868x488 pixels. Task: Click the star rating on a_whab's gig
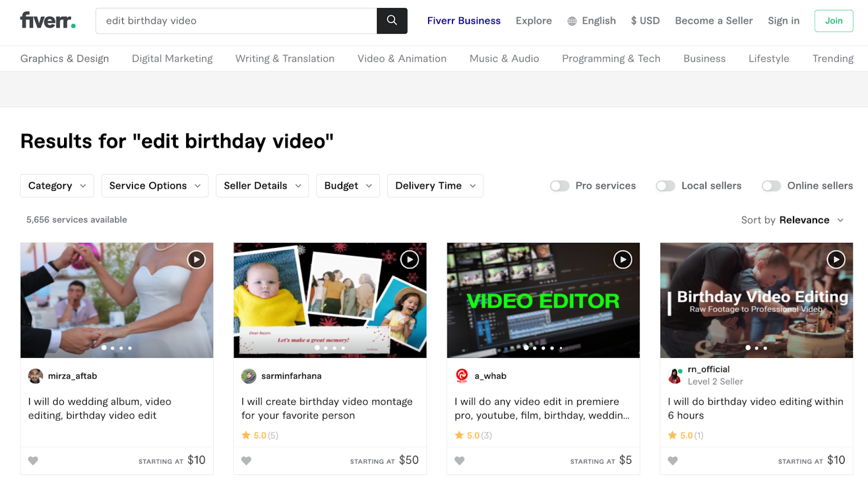click(x=473, y=435)
